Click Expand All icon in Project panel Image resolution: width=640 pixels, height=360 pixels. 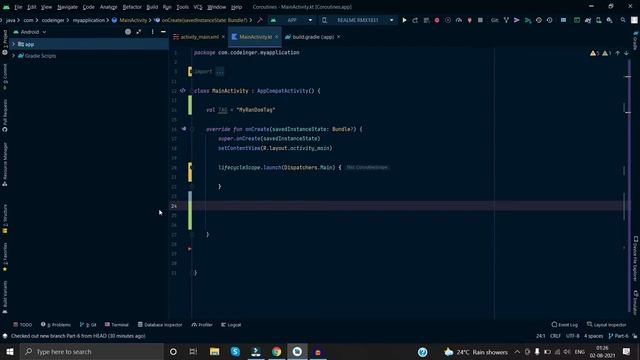point(139,32)
